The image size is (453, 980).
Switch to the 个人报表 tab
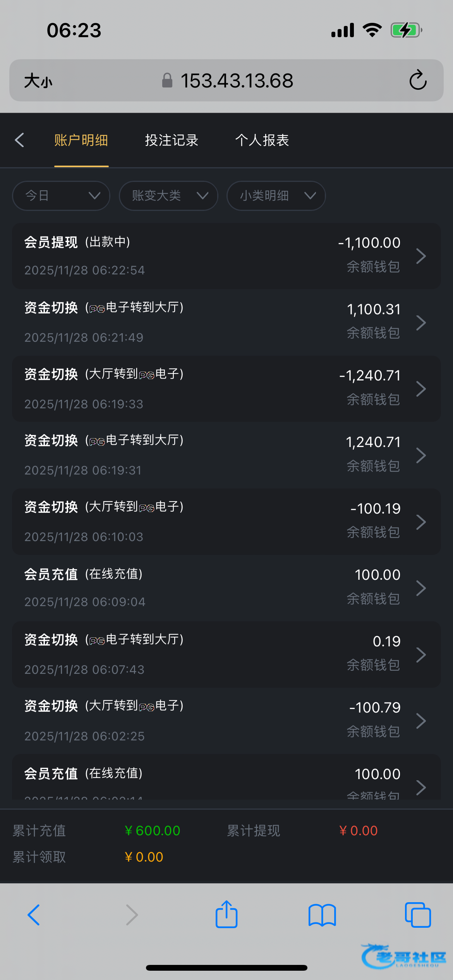262,140
